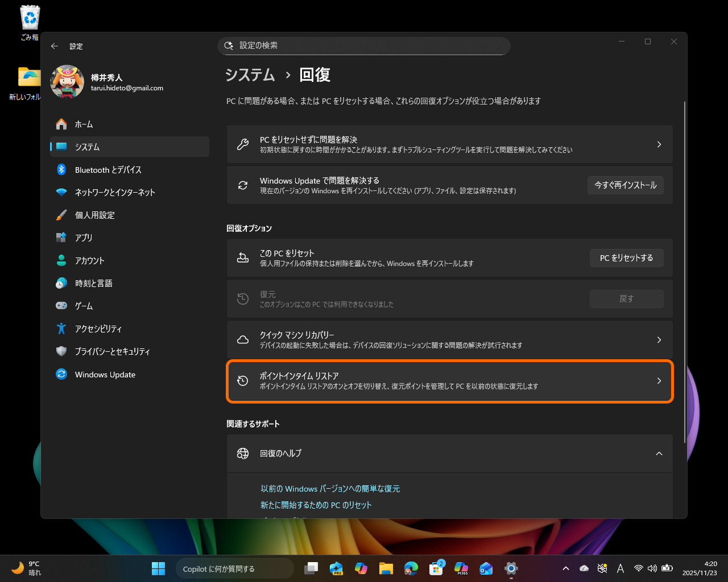Show hidden system tray icons
The width and height of the screenshot is (728, 582).
(x=565, y=568)
